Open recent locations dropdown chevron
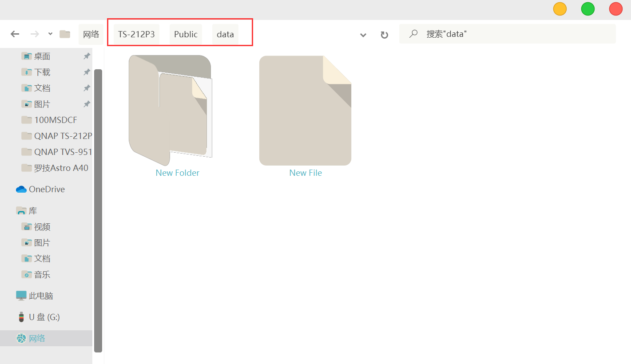Screen dimensions: 631x364 (x=50, y=34)
